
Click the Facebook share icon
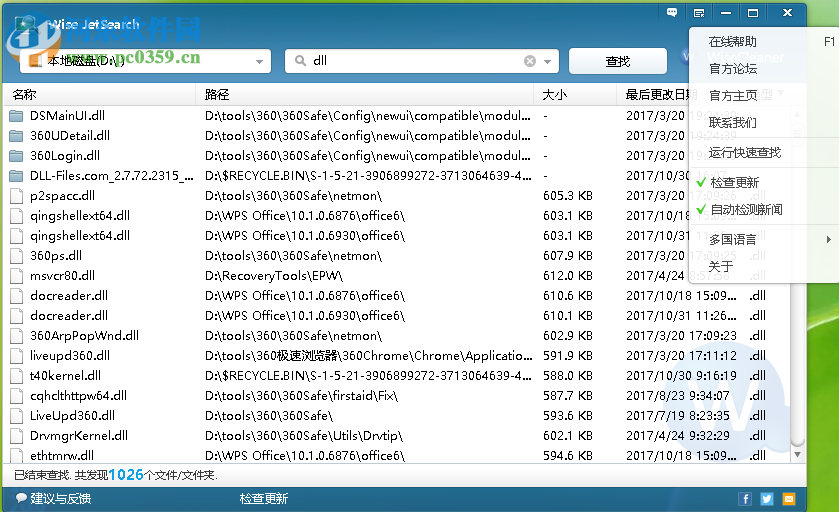[x=745, y=499]
